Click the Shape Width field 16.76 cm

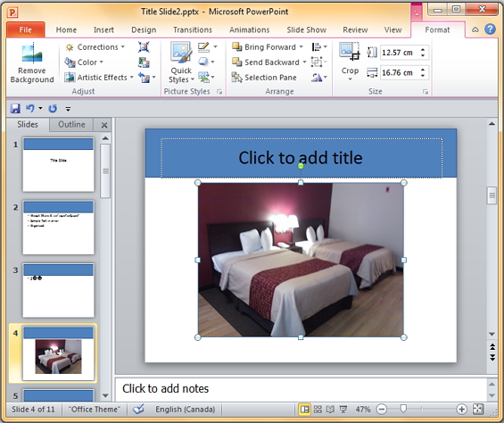[x=401, y=72]
